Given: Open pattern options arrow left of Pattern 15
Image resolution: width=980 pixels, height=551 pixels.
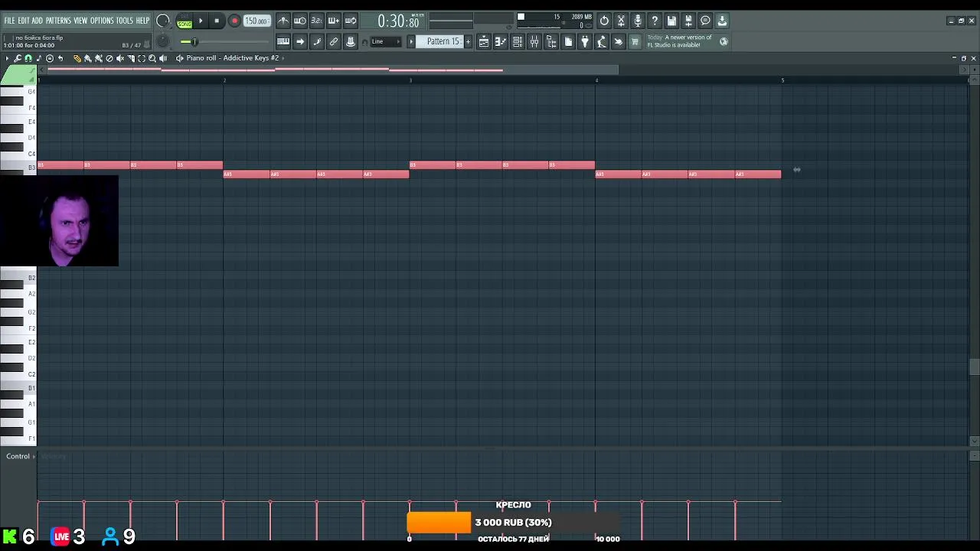Looking at the screenshot, I should tap(410, 41).
